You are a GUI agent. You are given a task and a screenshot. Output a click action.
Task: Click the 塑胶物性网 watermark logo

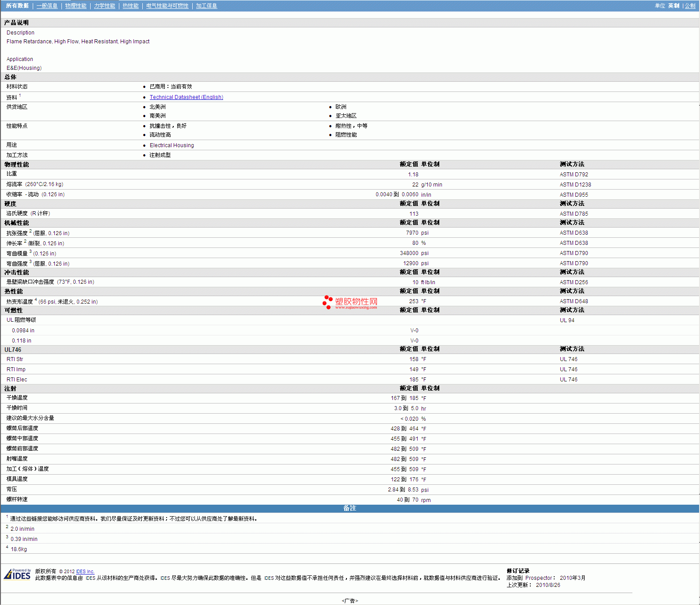(350, 302)
